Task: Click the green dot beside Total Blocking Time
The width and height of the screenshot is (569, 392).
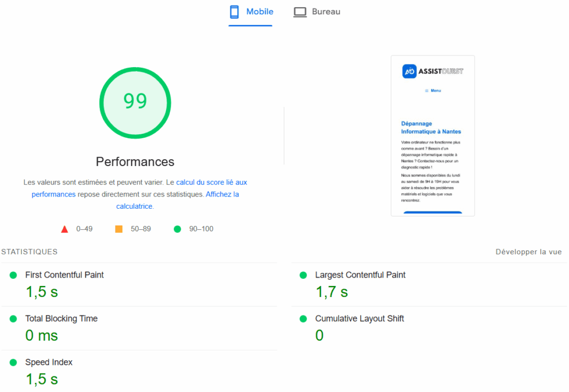Action: click(13, 319)
